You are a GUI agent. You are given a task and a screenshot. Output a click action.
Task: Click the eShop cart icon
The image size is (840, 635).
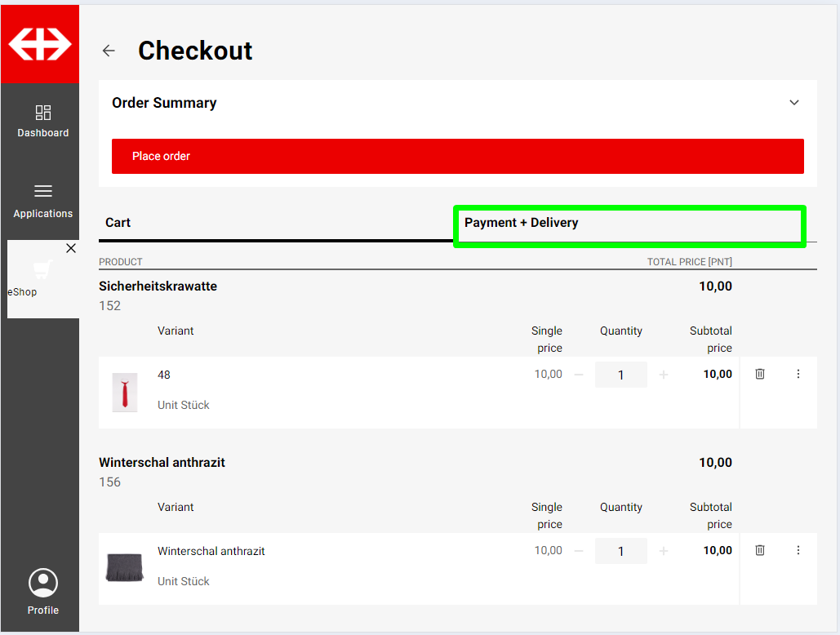[x=42, y=269]
